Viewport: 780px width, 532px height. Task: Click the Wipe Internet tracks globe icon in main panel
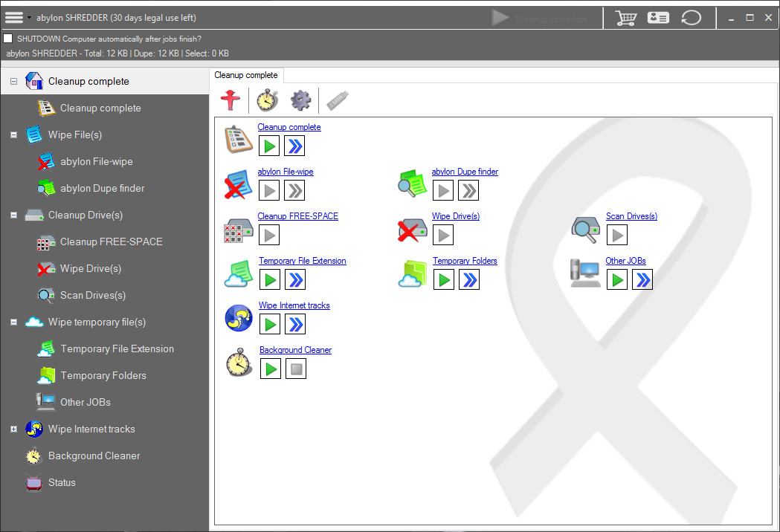[238, 318]
